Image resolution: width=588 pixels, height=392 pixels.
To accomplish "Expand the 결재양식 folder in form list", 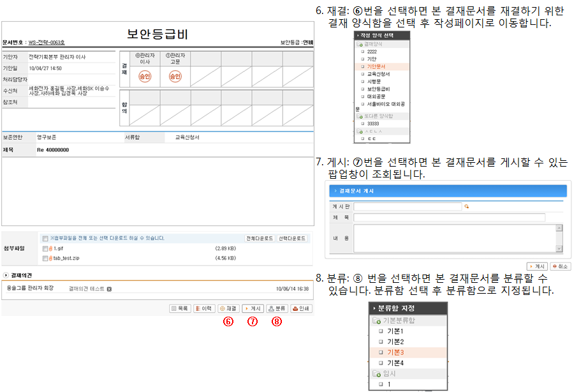I will coord(360,44).
